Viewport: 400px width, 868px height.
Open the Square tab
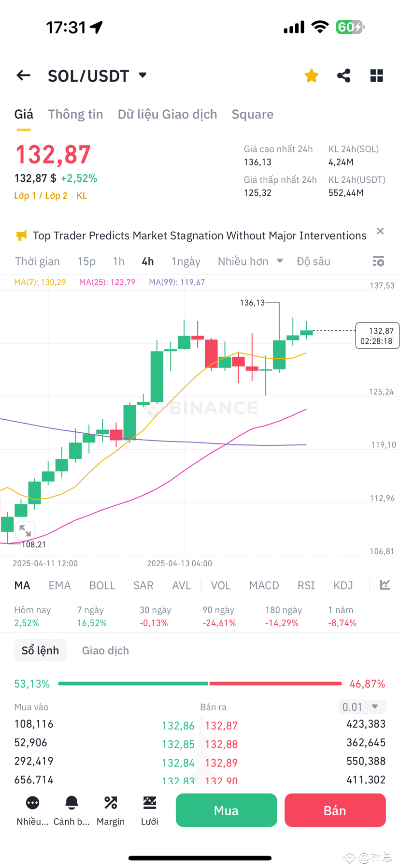click(x=253, y=114)
